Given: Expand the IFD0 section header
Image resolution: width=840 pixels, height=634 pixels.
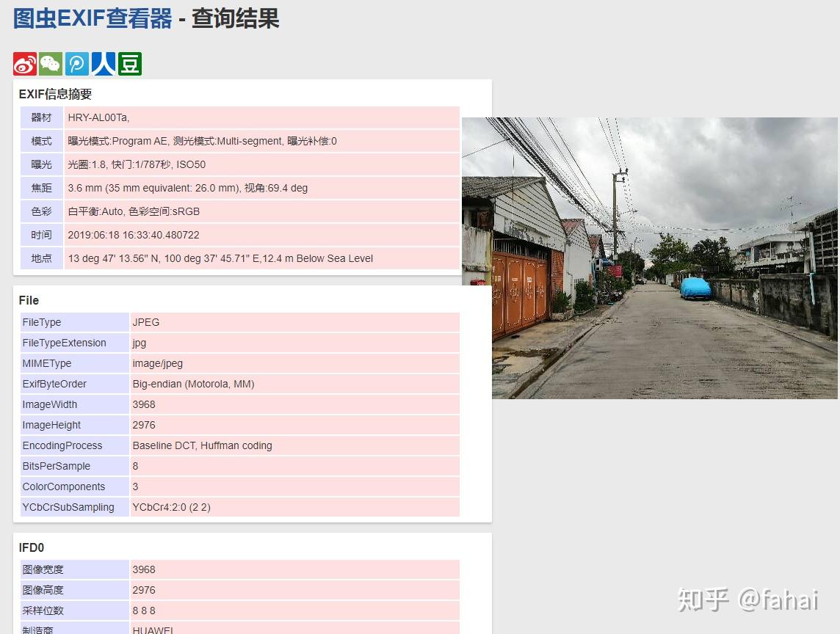Looking at the screenshot, I should tap(31, 547).
